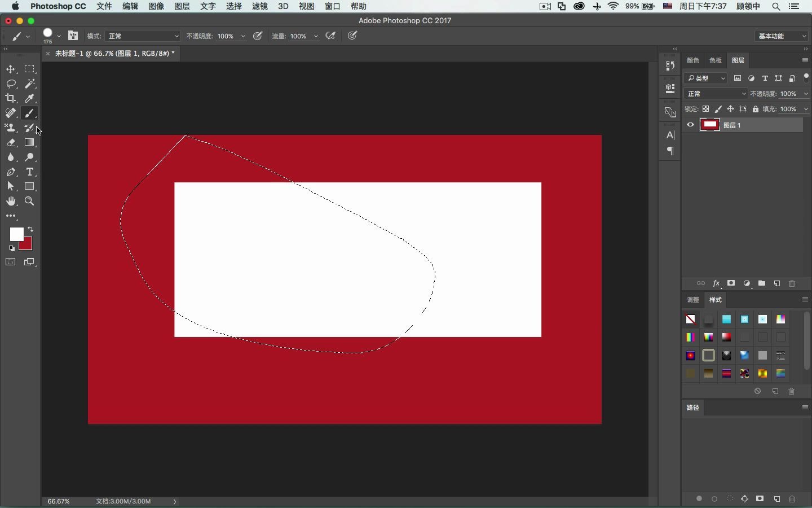
Task: Delete layer with the layers panel trash
Action: pyautogui.click(x=792, y=283)
